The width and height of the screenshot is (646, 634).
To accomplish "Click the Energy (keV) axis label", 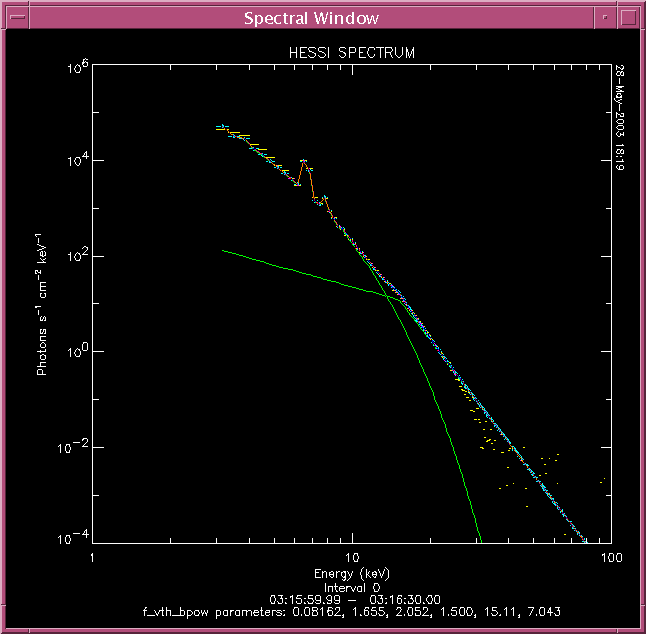I will (351, 574).
